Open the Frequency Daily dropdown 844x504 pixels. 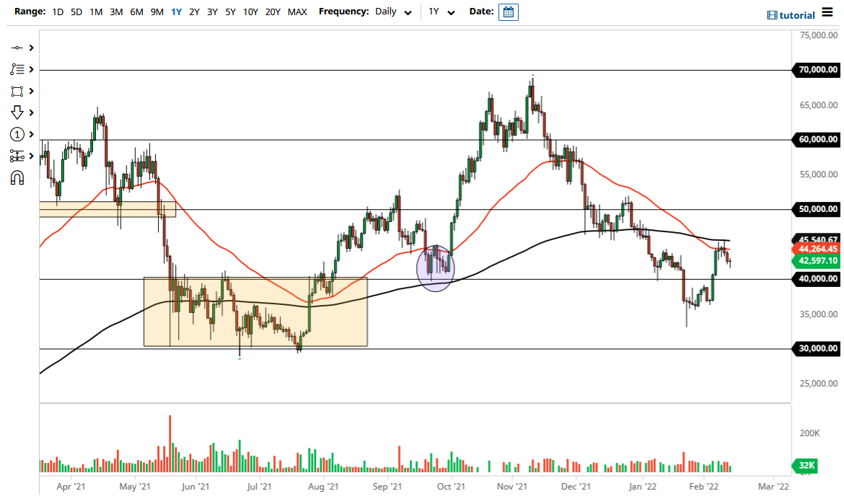(393, 12)
